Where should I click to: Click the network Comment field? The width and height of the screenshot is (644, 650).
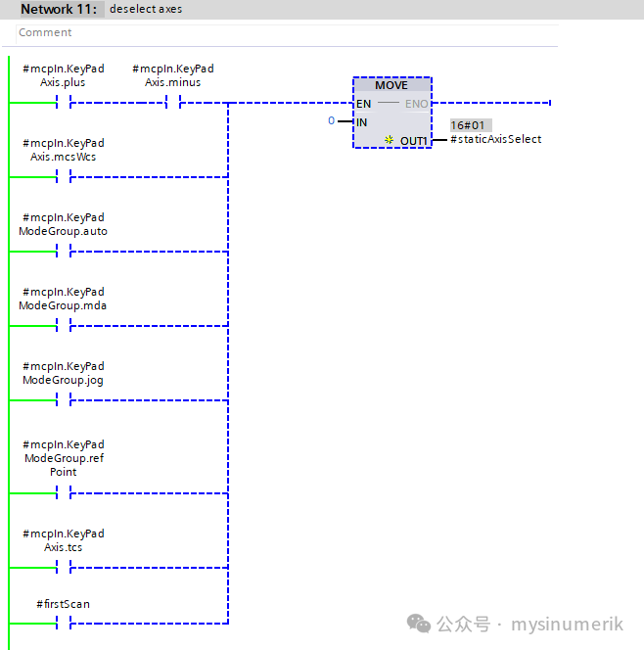287,32
